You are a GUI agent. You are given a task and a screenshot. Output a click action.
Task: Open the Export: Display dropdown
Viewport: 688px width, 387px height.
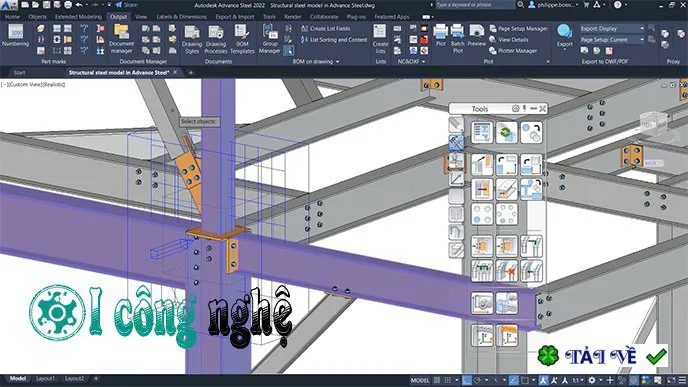613,29
